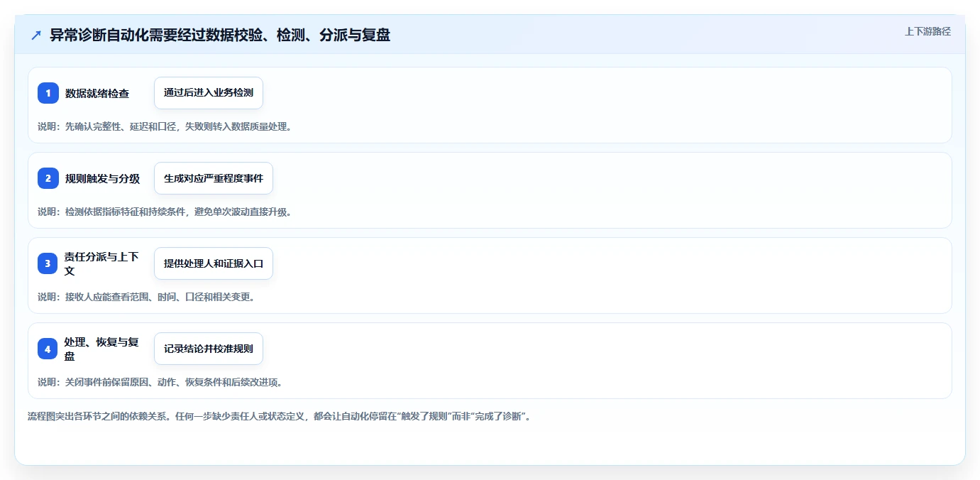Screen dimensions: 980x480
Task: Click the 规则触发与分级 step title
Action: pyautogui.click(x=102, y=178)
